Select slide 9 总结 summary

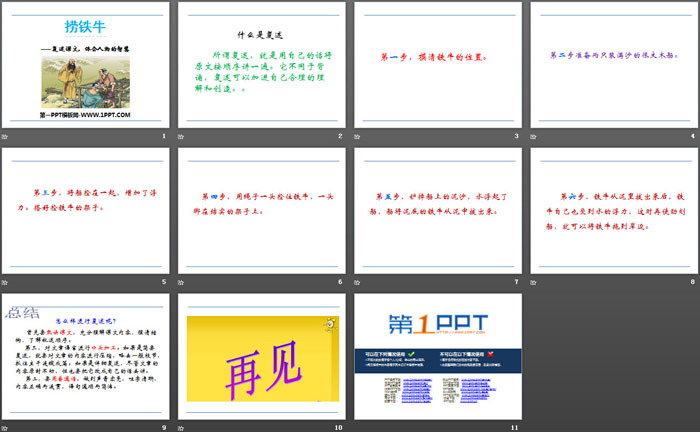86,356
